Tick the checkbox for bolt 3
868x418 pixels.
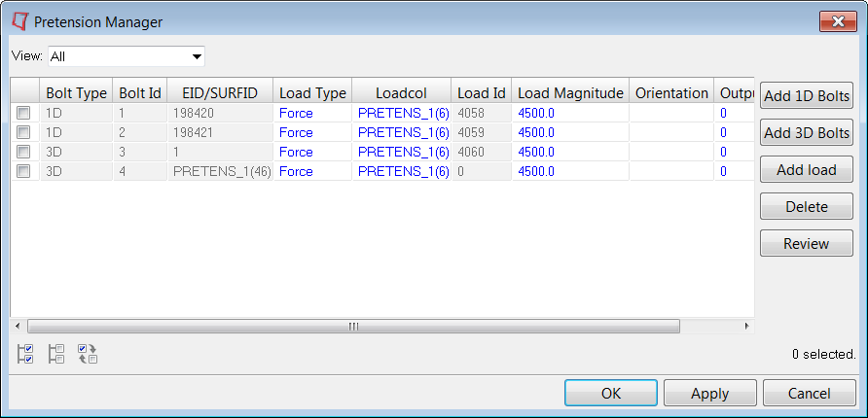24,152
